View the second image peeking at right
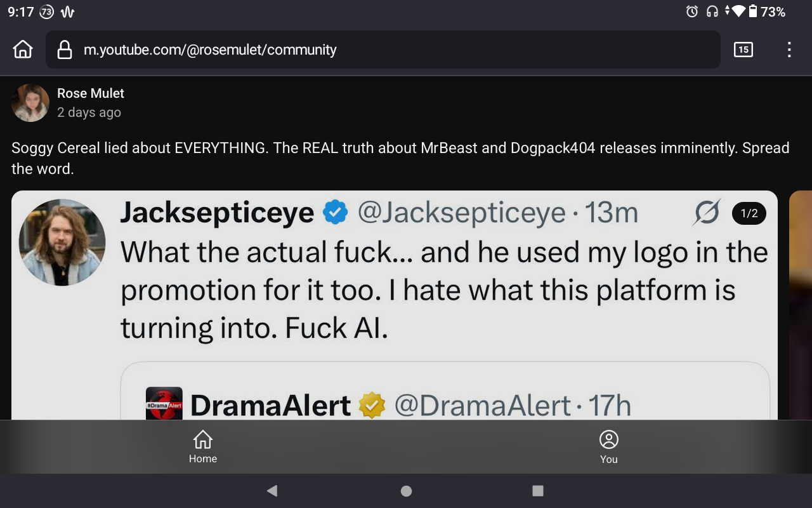 click(x=801, y=305)
